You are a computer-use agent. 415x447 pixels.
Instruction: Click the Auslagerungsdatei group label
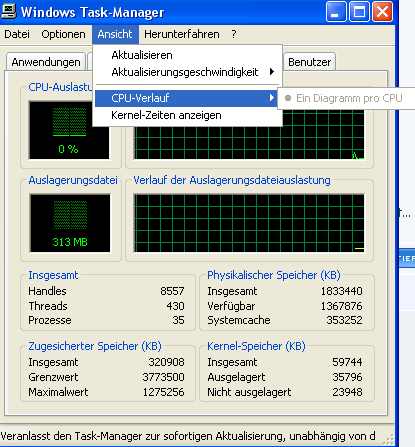click(73, 180)
